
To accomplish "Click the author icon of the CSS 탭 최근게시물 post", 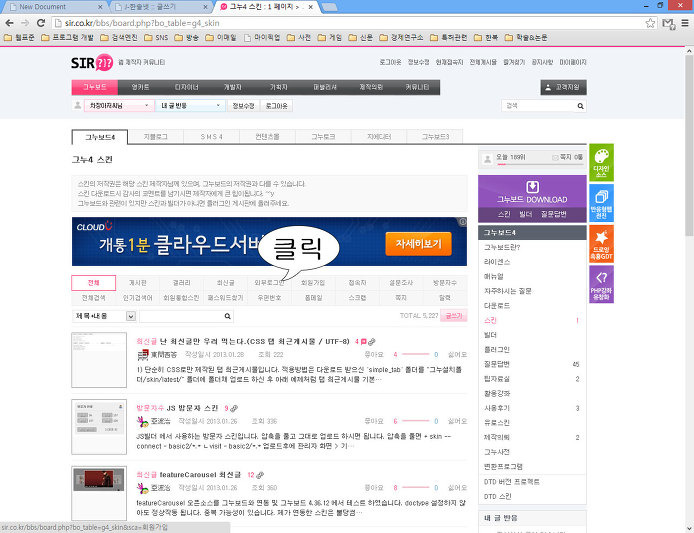I will tap(143, 355).
